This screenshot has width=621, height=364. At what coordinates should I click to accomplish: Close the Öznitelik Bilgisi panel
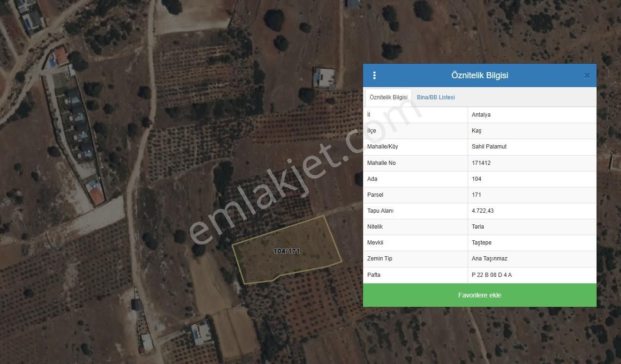(587, 75)
